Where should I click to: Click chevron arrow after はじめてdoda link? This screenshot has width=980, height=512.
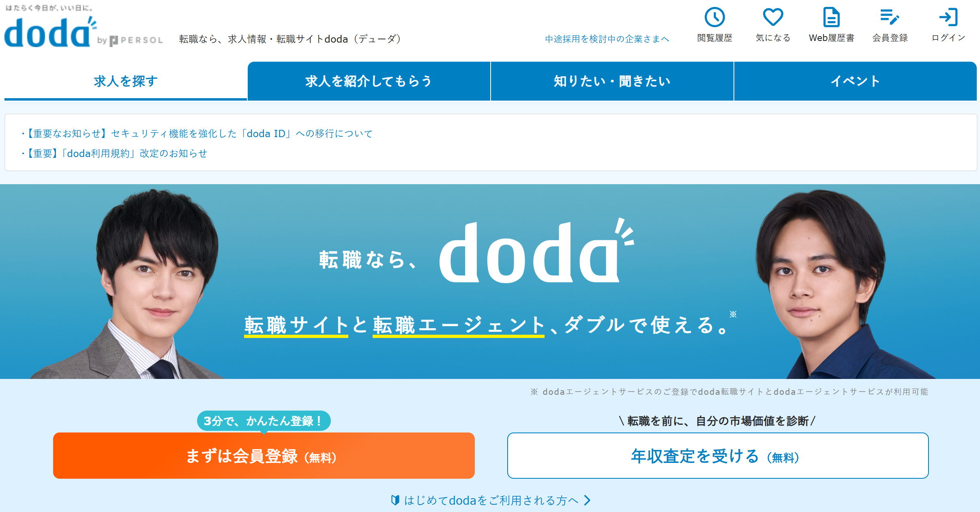click(x=587, y=500)
